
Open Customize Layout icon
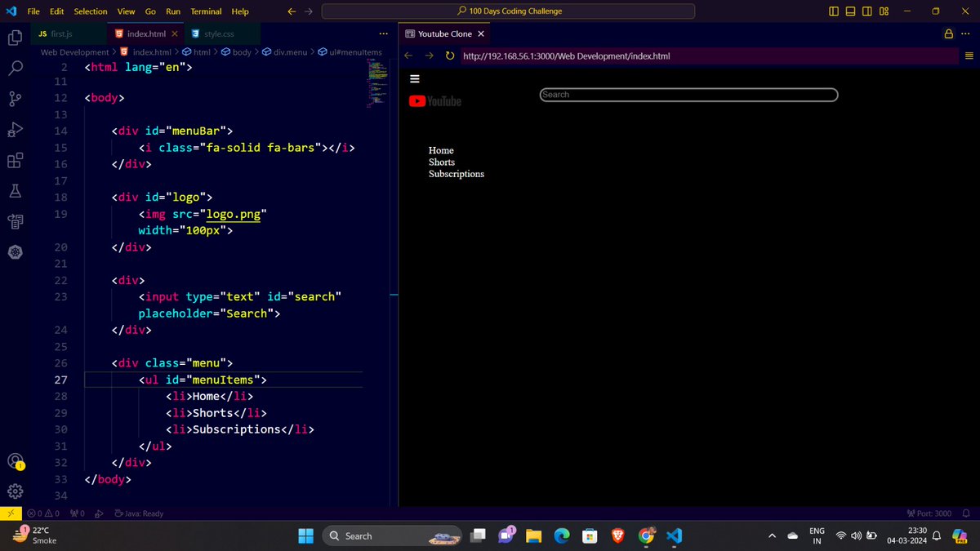[x=884, y=11]
